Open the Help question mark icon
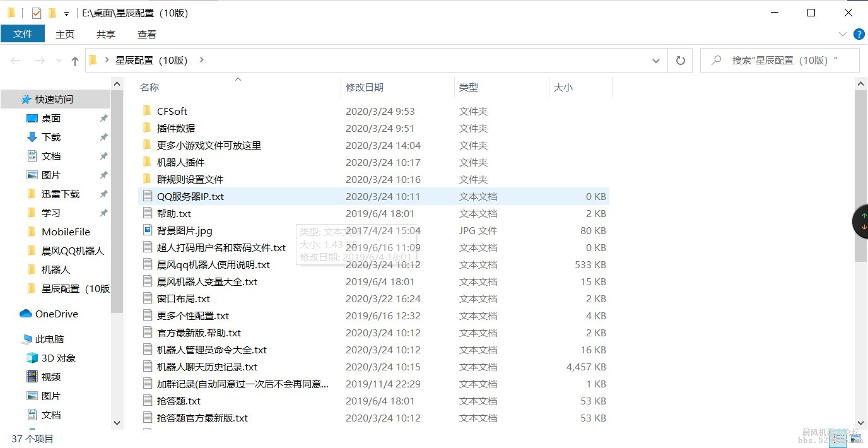 click(x=859, y=34)
